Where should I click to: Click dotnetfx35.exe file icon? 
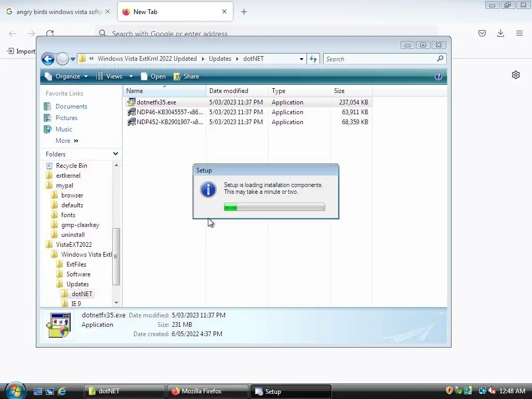(x=131, y=102)
